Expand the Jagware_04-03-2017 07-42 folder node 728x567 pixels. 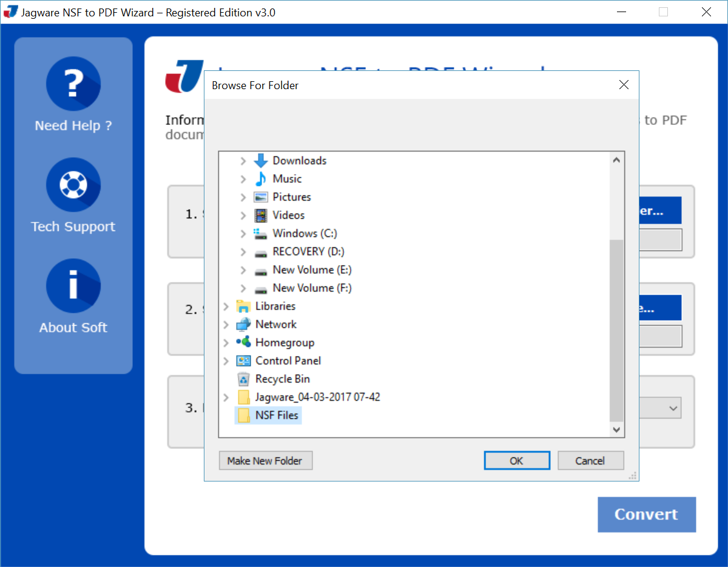tap(226, 397)
